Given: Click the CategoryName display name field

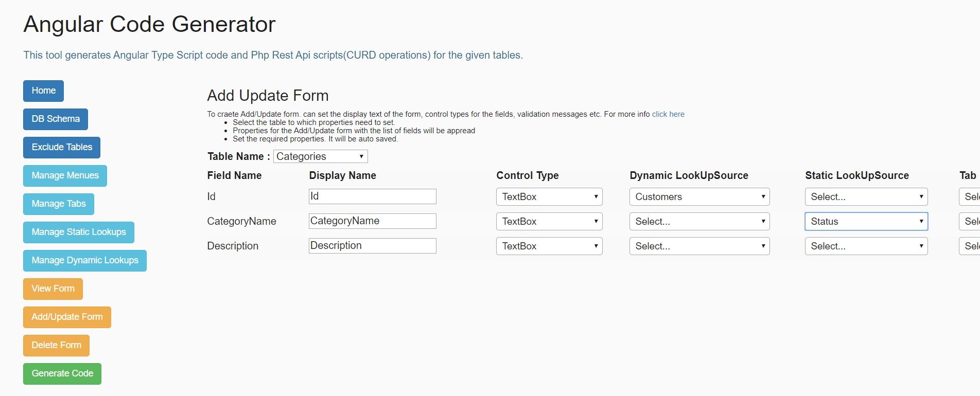Looking at the screenshot, I should (x=372, y=221).
